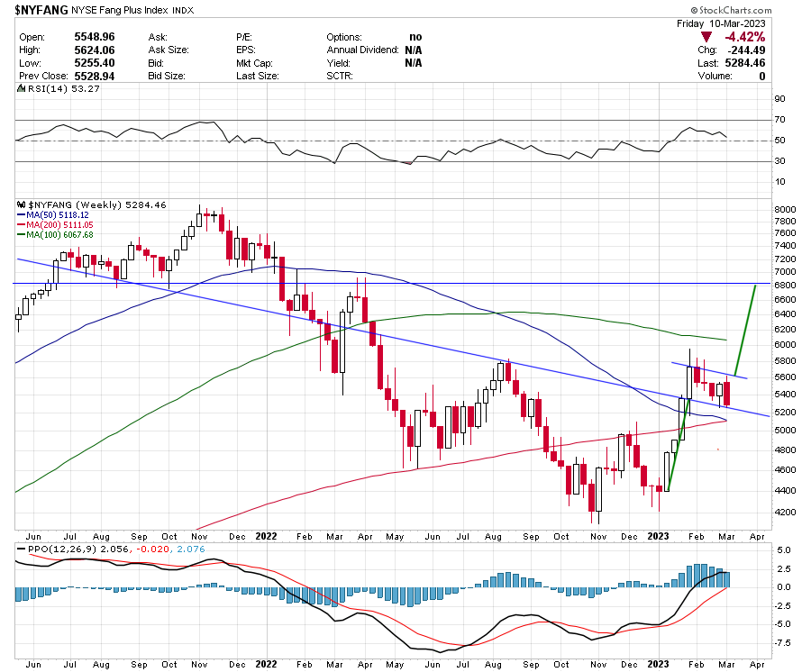Click the Friday 10-Mar-2023 date

(x=721, y=23)
